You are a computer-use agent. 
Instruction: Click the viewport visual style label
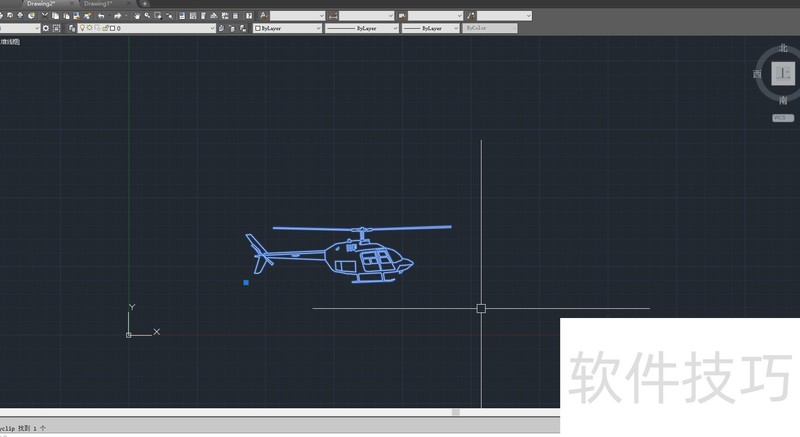coord(10,42)
